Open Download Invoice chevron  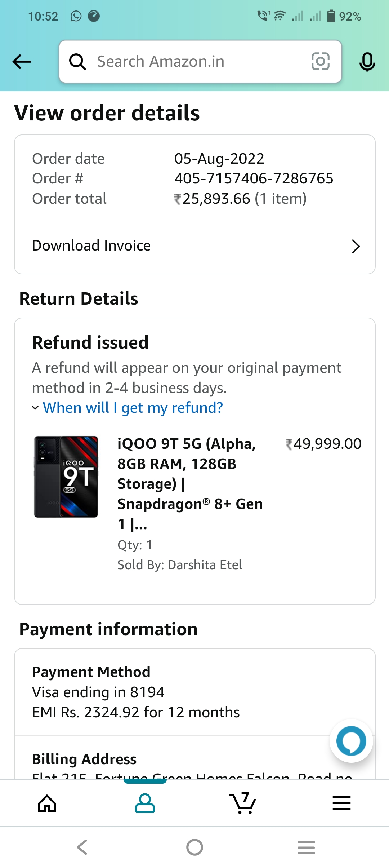tap(356, 247)
